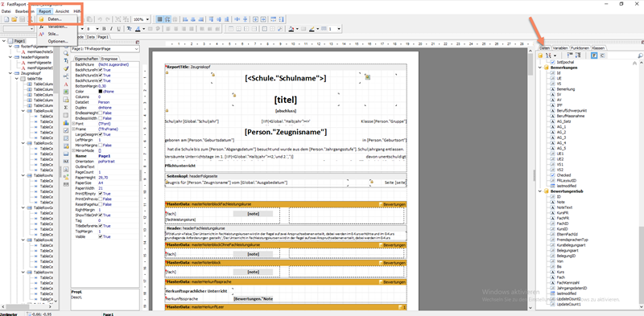Toggle the show grid toolbar icon

pyautogui.click(x=159, y=19)
